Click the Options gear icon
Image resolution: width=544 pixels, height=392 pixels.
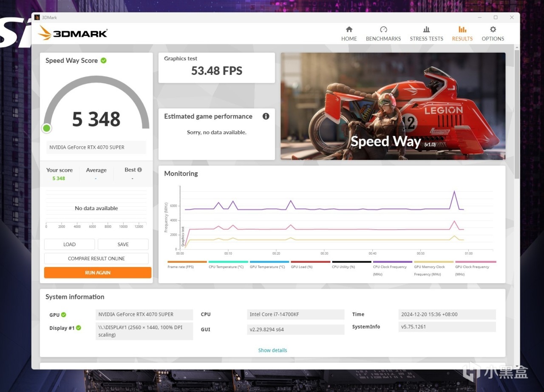click(x=493, y=29)
